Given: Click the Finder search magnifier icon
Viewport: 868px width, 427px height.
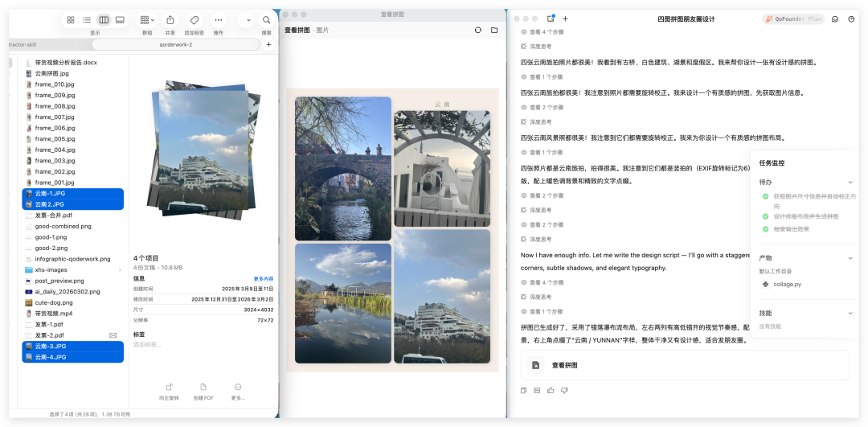Looking at the screenshot, I should [x=266, y=20].
